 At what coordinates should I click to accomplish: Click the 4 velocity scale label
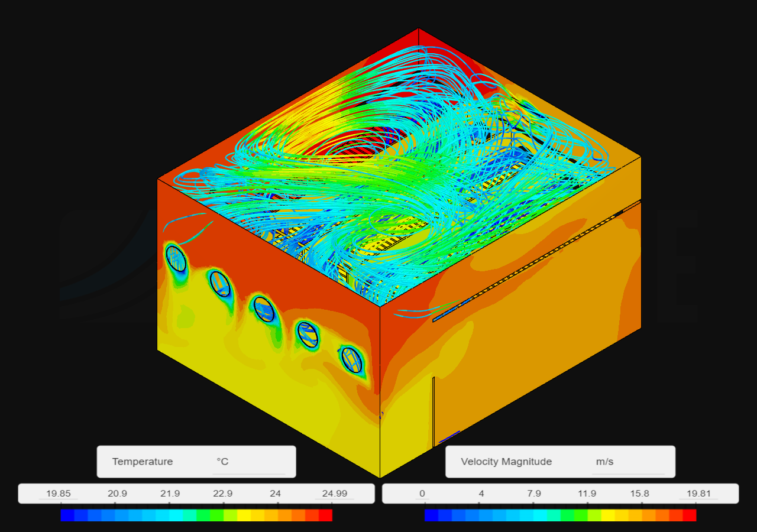(x=481, y=494)
